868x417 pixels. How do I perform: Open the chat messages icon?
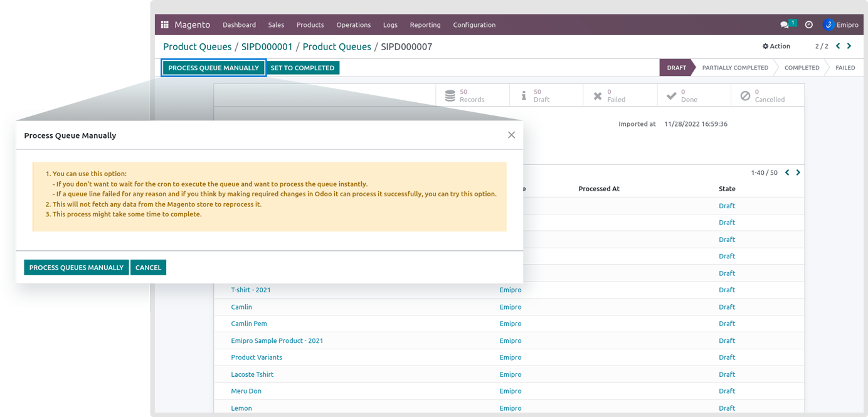[785, 25]
